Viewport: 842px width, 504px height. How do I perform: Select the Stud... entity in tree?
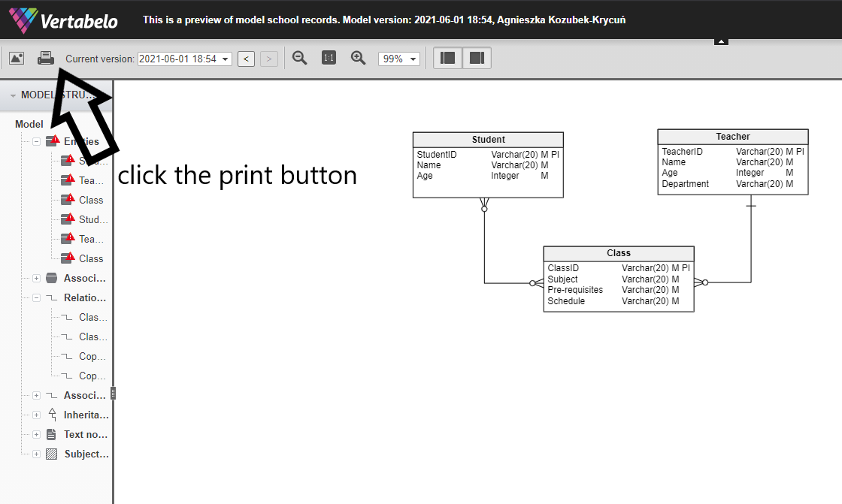pos(93,219)
